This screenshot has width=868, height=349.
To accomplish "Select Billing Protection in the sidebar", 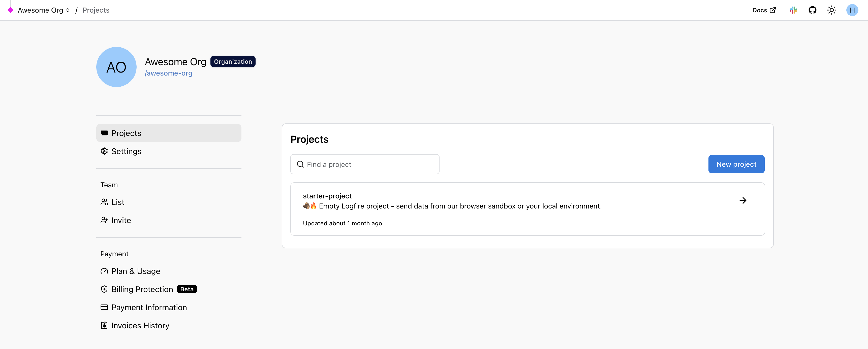I will (142, 289).
